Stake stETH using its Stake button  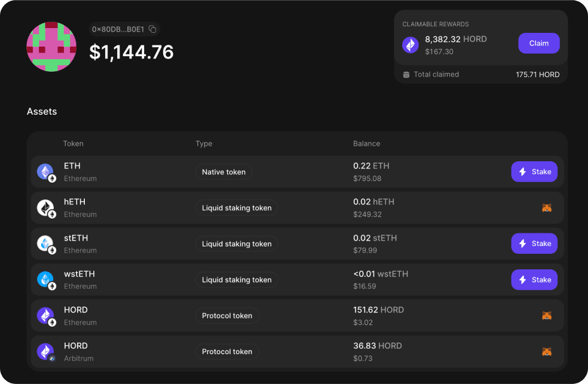(534, 243)
